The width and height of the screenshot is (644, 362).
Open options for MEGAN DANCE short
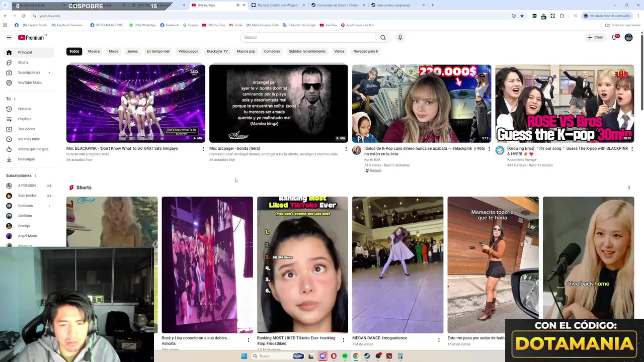439,340
